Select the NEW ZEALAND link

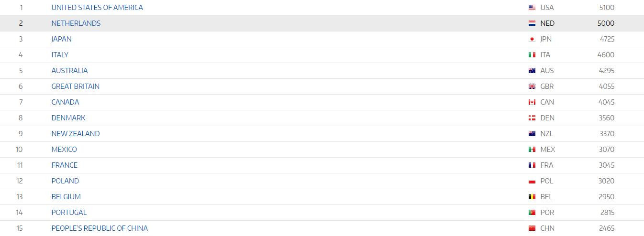[76, 134]
